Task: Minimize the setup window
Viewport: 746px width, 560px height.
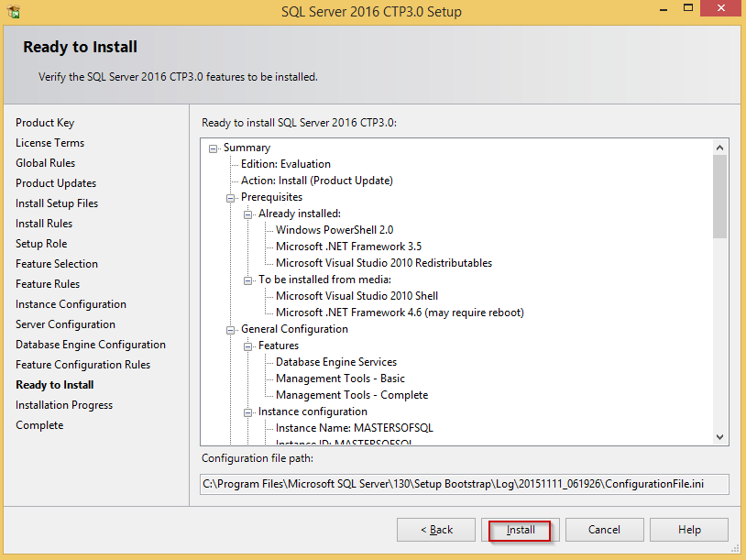Action: 664,8
